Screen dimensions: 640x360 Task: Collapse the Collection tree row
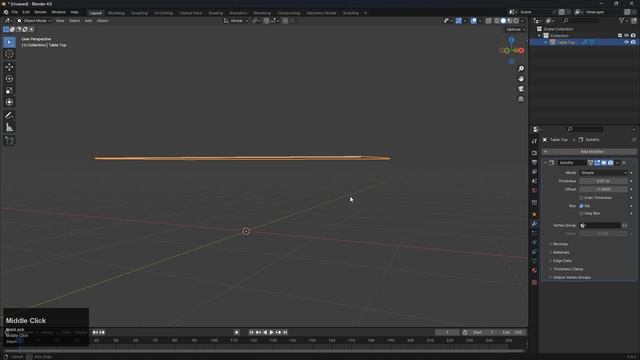click(539, 36)
